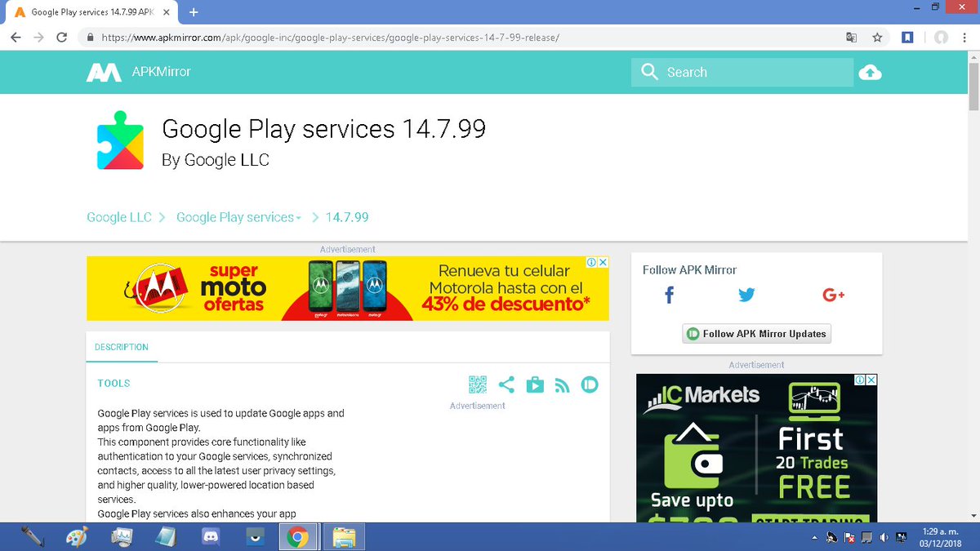
Task: Go back in Chrome
Action: pyautogui.click(x=16, y=38)
